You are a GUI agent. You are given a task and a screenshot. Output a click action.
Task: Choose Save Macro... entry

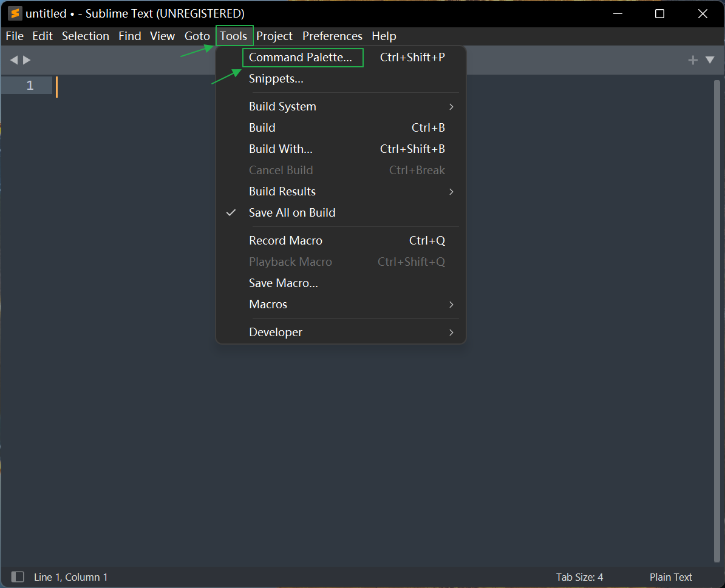(341, 283)
